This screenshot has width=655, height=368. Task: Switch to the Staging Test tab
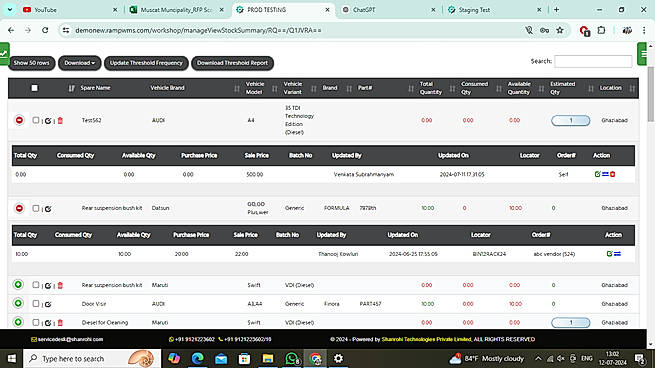tap(474, 10)
